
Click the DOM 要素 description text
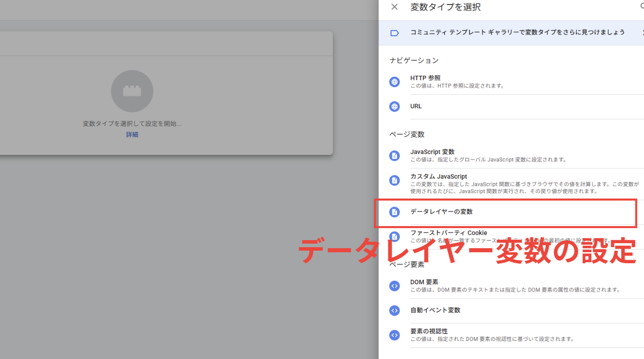click(516, 290)
